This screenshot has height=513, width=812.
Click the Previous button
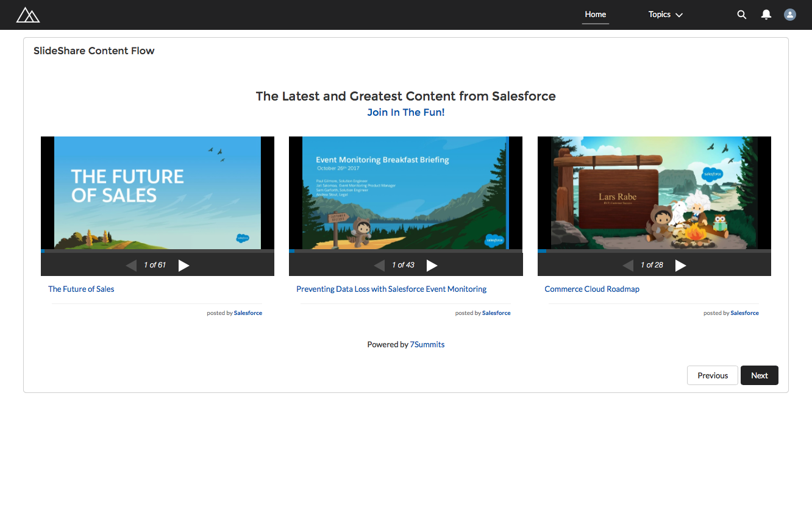(713, 375)
